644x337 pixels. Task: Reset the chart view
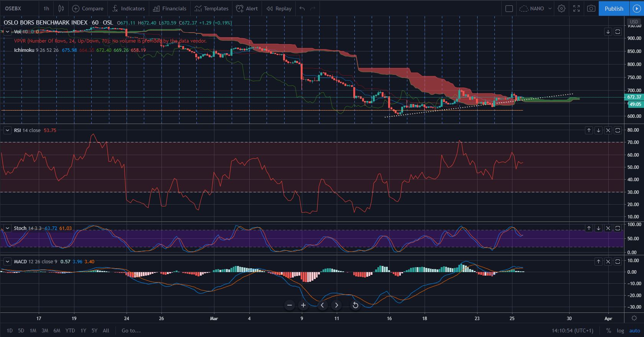coord(355,305)
